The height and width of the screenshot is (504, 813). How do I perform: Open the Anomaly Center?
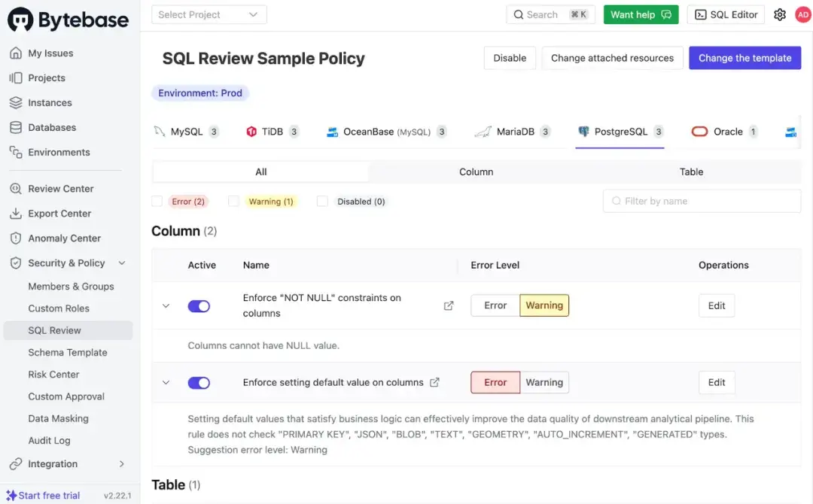point(62,238)
